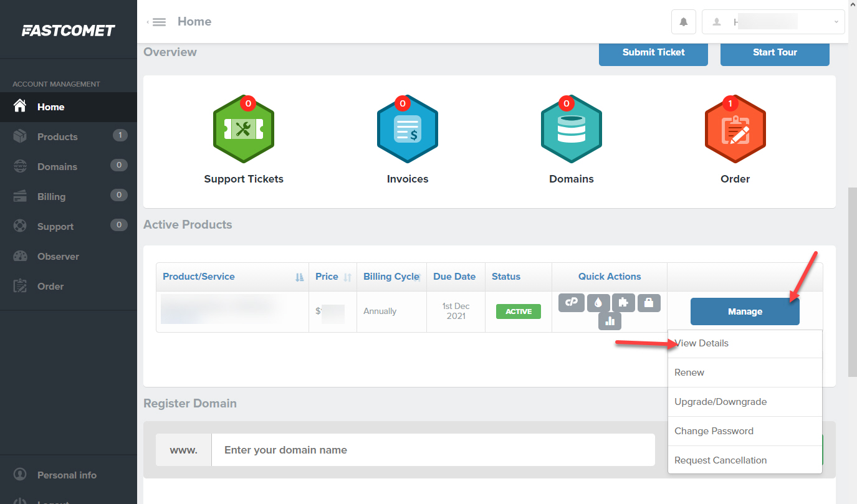
Task: Focus the domain name input field
Action: click(433, 450)
